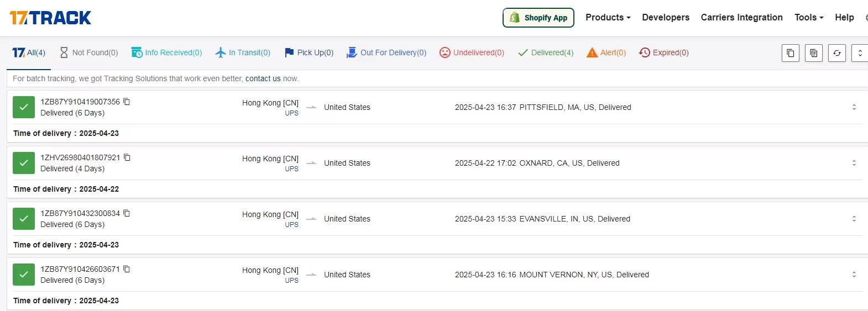The height and width of the screenshot is (311, 868).
Task: Copy tracking number 1ZB87Y910432300834
Action: [127, 213]
